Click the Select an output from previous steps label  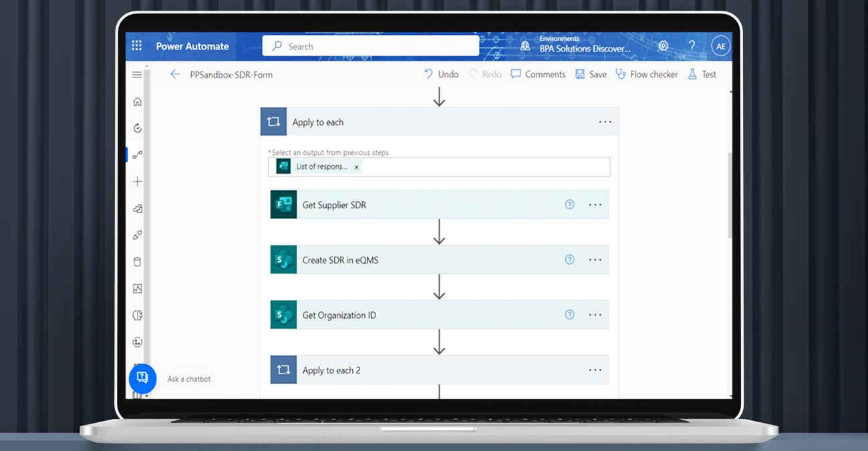tap(330, 152)
